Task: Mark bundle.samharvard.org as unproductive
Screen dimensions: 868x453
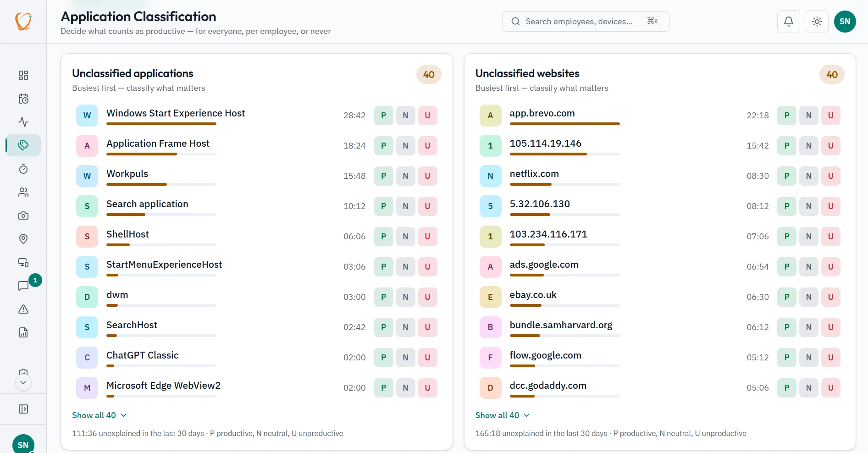Action: [x=831, y=327]
